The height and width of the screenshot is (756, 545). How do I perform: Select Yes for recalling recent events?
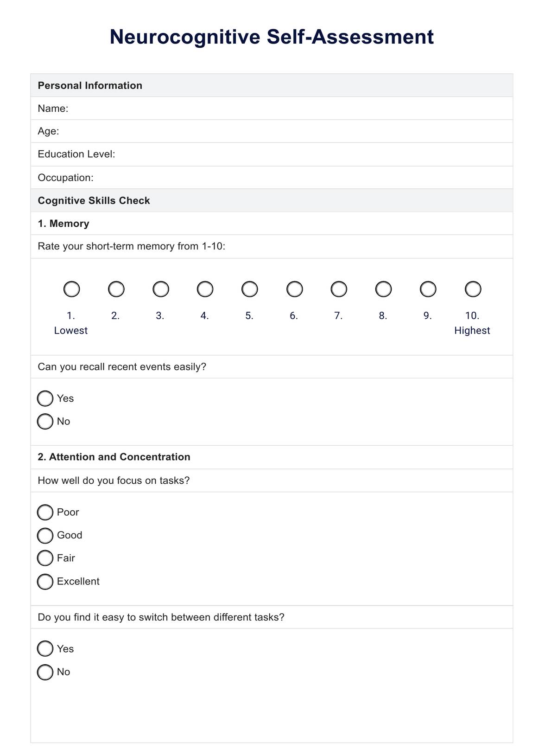click(45, 398)
